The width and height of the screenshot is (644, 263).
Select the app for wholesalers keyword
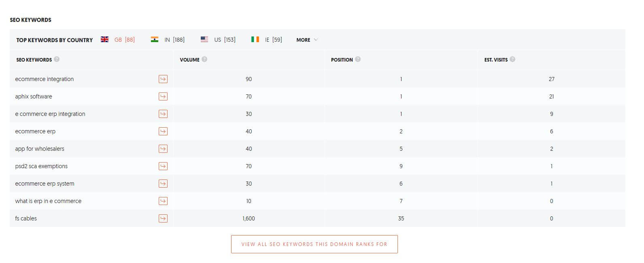(40, 149)
